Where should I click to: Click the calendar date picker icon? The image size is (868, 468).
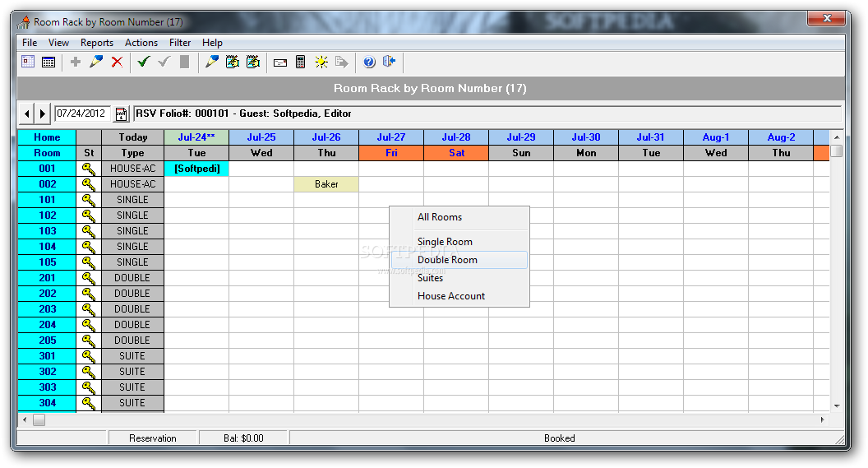pos(121,114)
